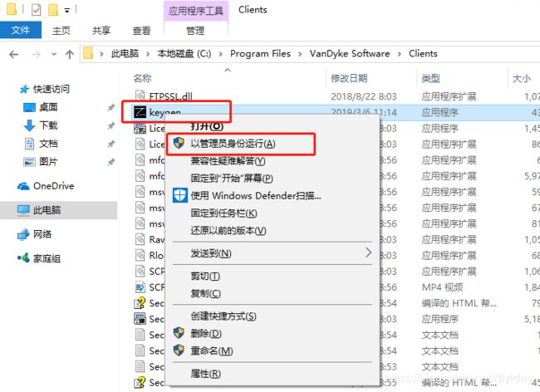The height and width of the screenshot is (392, 540).
Task: Click the 下载 download arrow icon
Action: 29,125
